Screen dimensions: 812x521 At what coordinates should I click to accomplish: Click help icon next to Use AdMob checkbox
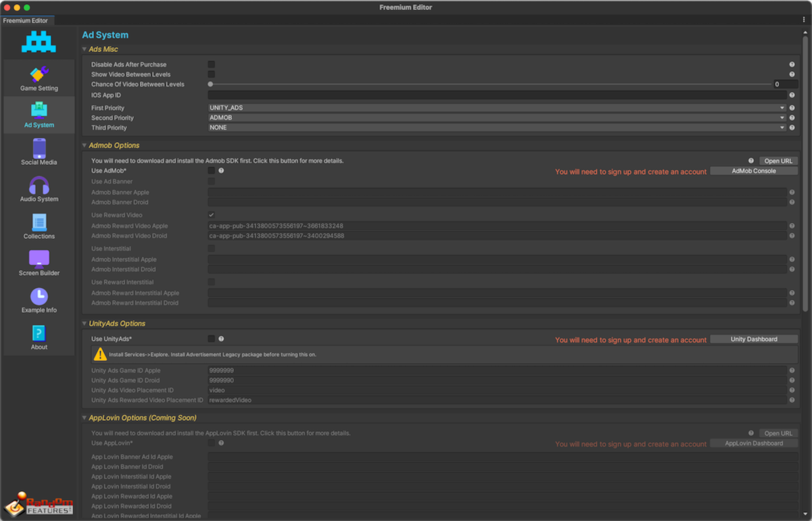[221, 171]
